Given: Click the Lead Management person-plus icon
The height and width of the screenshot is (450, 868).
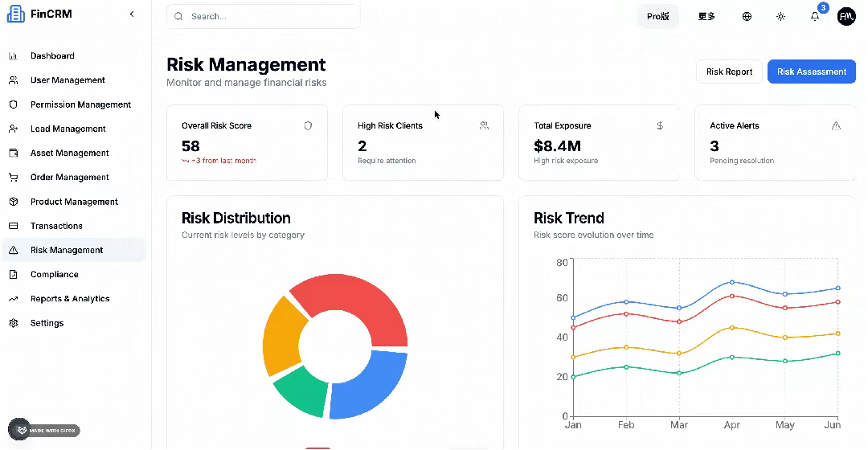Looking at the screenshot, I should pyautogui.click(x=14, y=129).
